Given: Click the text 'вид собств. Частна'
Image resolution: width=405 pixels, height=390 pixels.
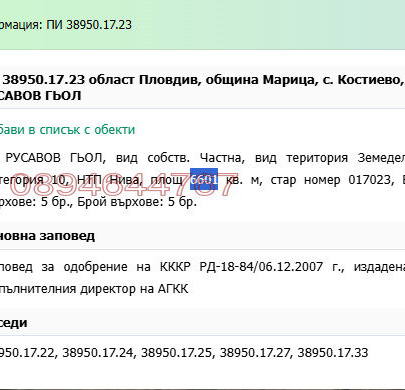Looking at the screenshot, I should (x=180, y=158).
